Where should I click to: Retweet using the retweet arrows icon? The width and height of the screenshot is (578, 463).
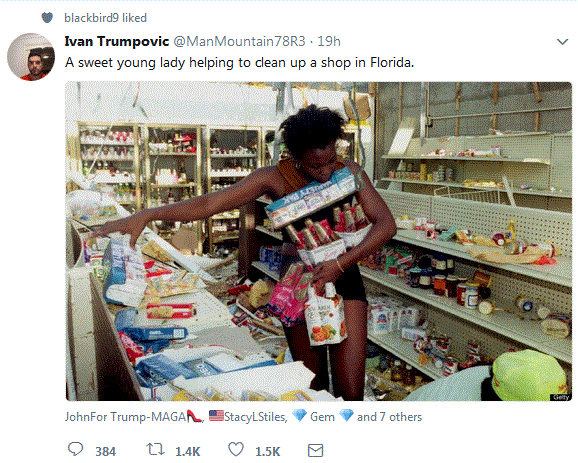pos(155,449)
